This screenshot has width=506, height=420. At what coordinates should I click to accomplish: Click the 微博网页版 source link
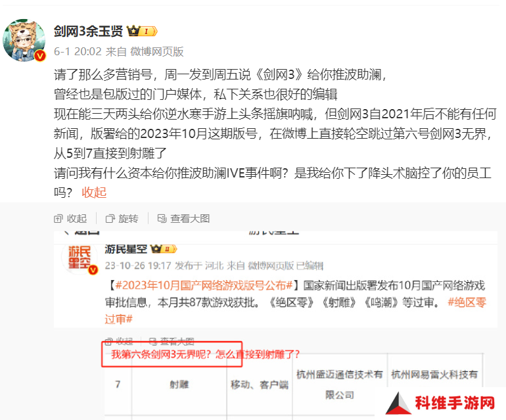click(157, 51)
